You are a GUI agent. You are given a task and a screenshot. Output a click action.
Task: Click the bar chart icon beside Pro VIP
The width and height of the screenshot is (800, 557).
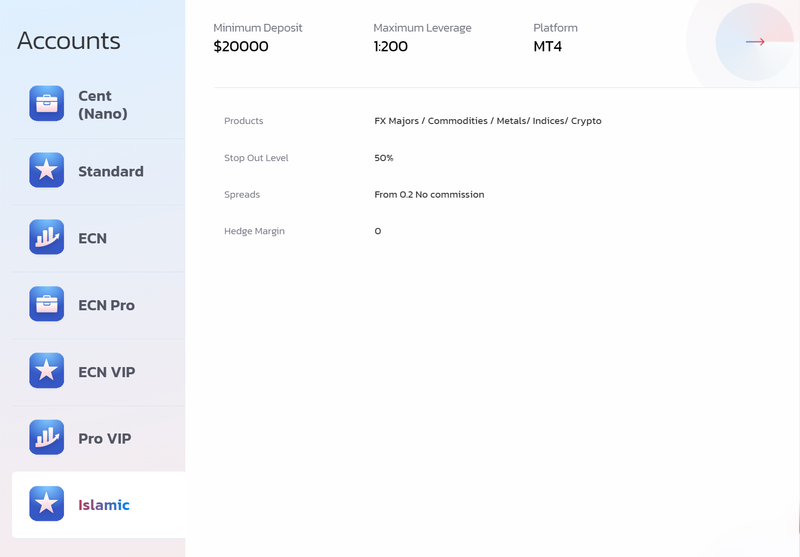coord(46,438)
